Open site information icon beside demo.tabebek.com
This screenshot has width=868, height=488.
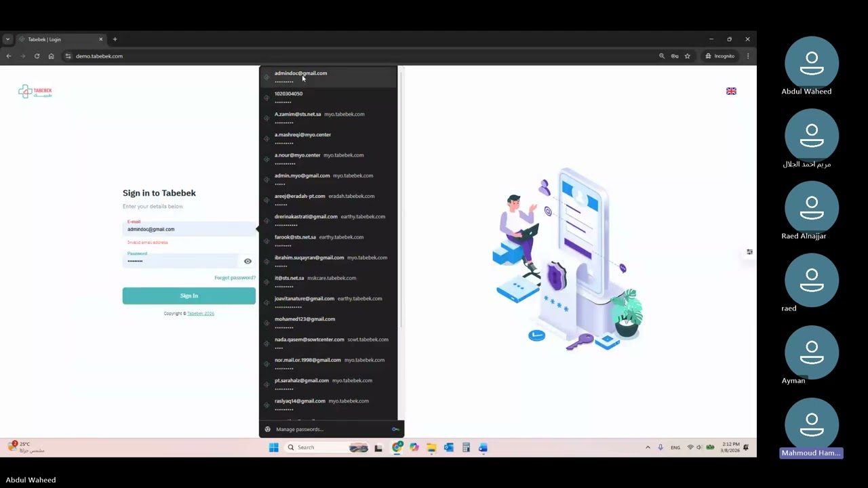[x=68, y=56]
